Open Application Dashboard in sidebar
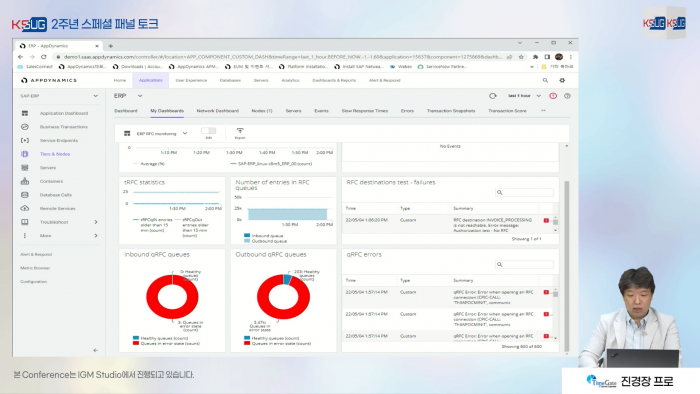The width and height of the screenshot is (700, 394). tap(64, 113)
